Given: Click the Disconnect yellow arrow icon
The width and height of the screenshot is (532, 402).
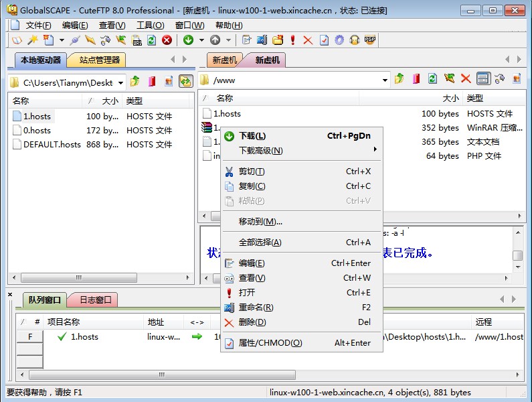Looking at the screenshot, I should click(90, 40).
